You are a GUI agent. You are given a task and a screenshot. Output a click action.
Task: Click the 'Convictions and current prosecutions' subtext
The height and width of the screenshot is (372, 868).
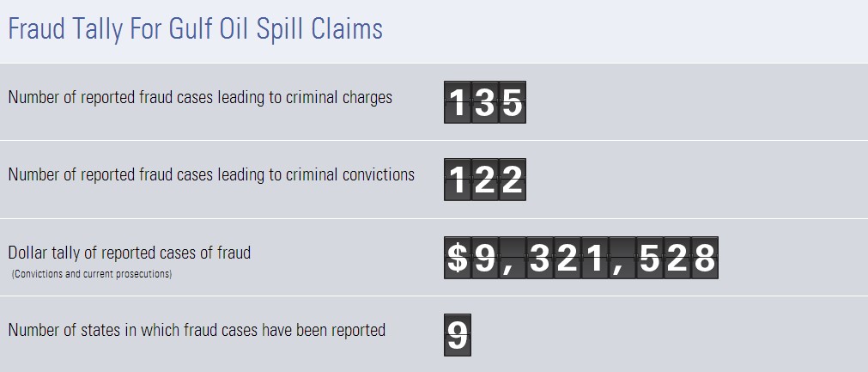click(92, 274)
